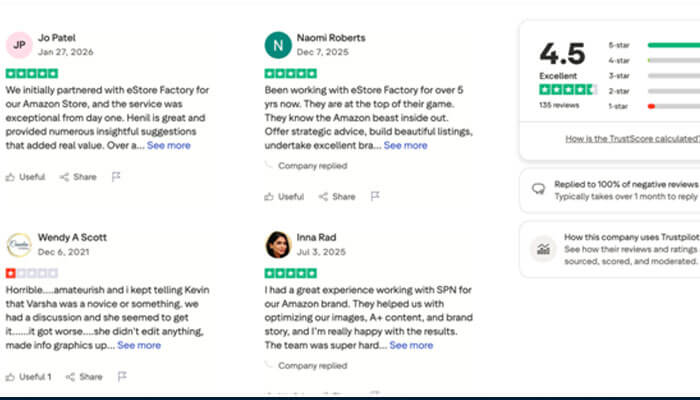The width and height of the screenshot is (700, 400).
Task: Expand See more on Naomi Roberts review
Action: tap(405, 145)
